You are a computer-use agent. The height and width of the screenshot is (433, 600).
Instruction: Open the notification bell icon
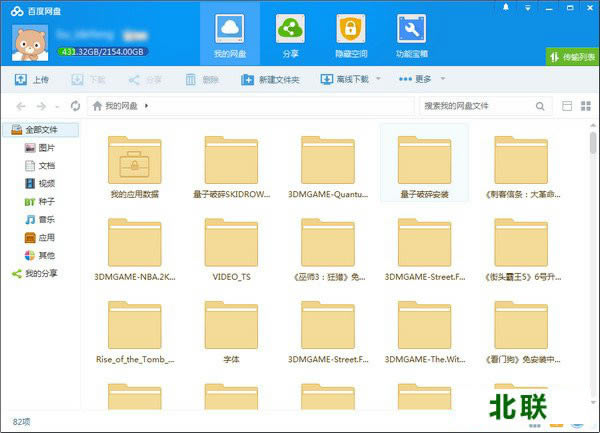pyautogui.click(x=505, y=7)
